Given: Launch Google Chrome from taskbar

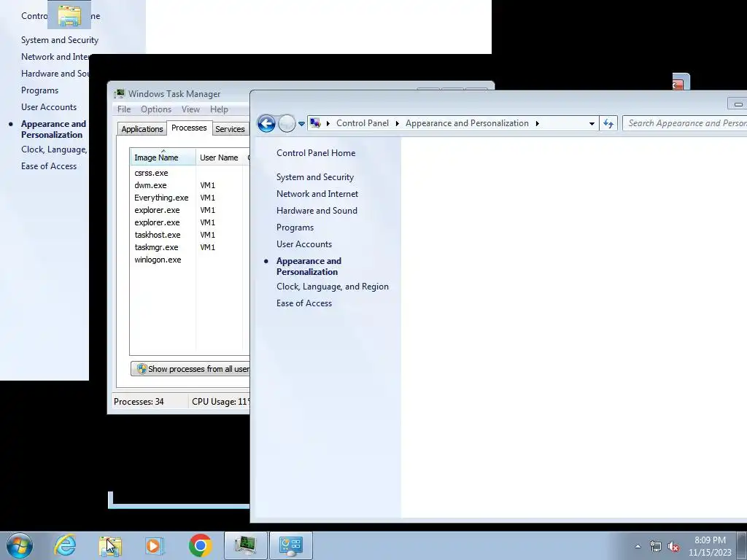Looking at the screenshot, I should (200, 545).
